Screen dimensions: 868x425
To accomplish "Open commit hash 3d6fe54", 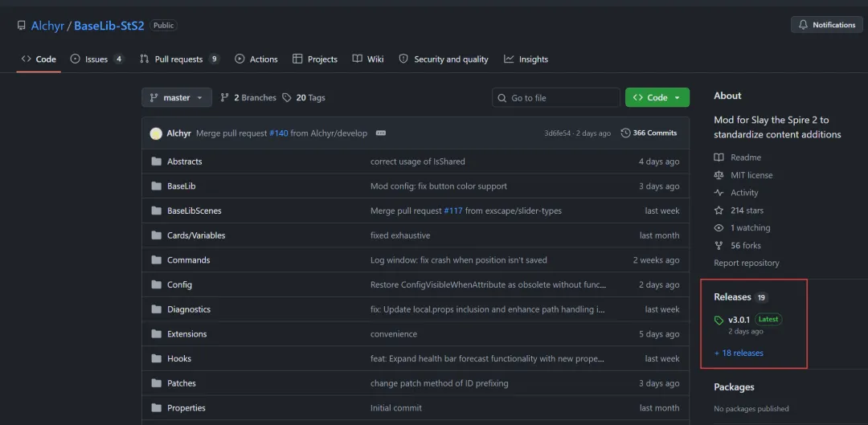I will click(x=558, y=133).
